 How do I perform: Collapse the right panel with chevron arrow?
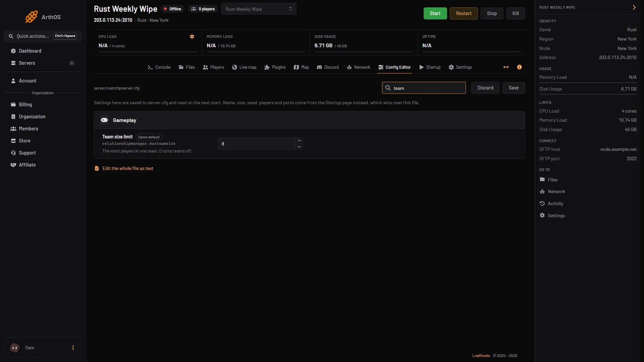[x=634, y=7]
